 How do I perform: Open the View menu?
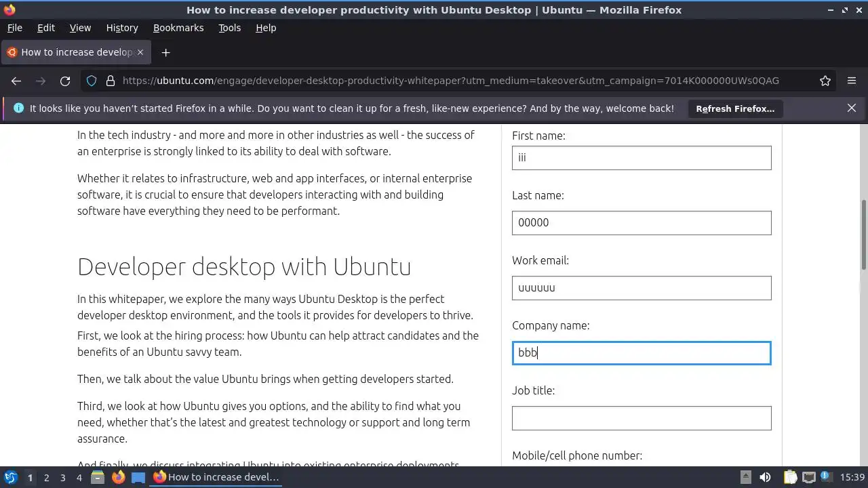point(80,28)
